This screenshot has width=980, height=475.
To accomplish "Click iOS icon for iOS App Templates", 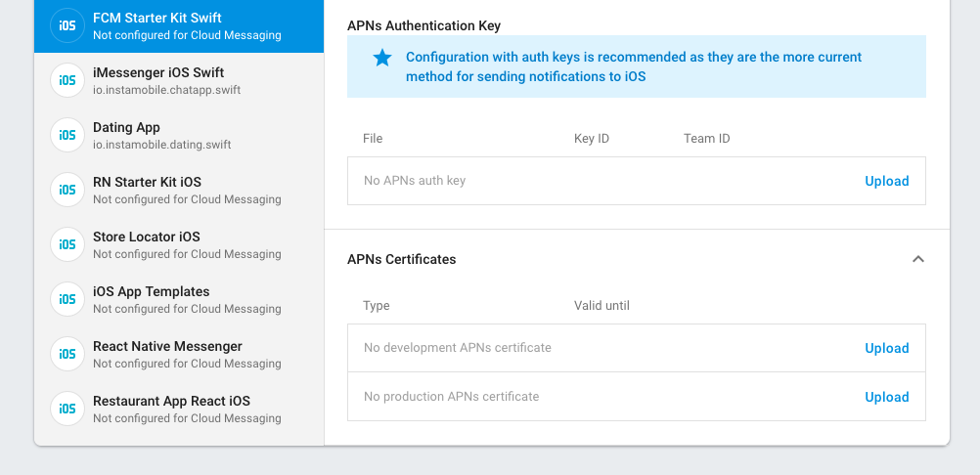I will tap(67, 299).
